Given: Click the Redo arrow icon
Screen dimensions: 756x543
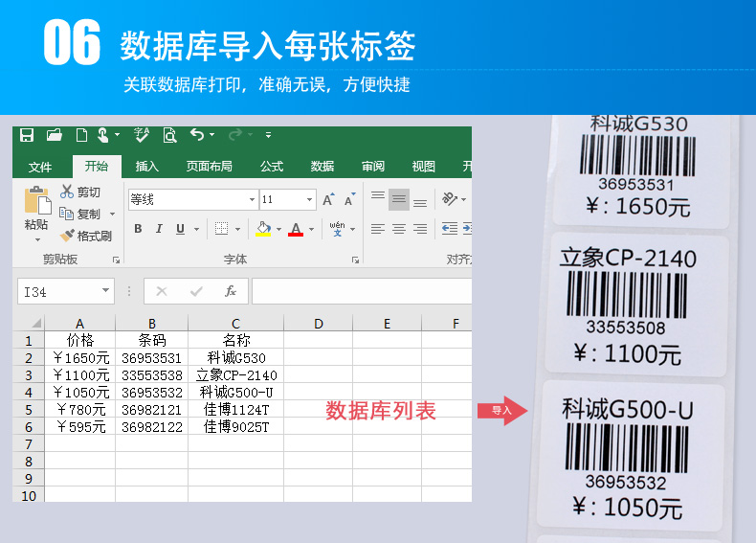Looking at the screenshot, I should point(234,135).
